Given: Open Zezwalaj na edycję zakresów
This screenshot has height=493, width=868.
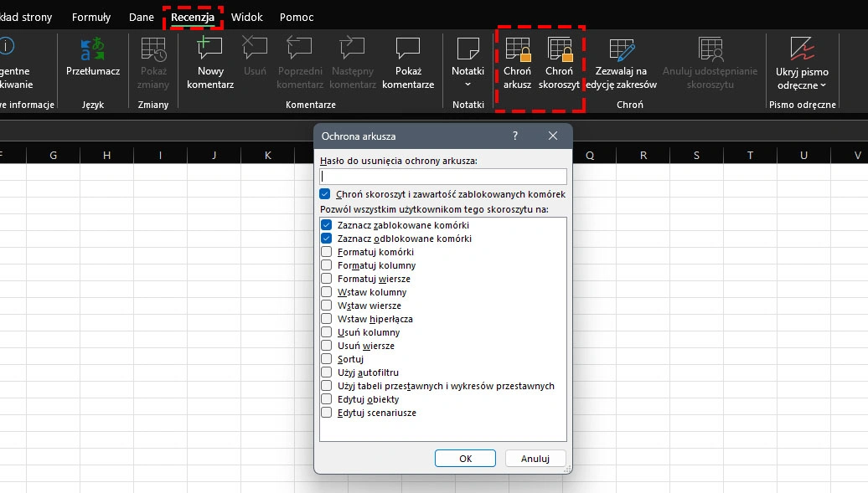Looking at the screenshot, I should [x=621, y=62].
